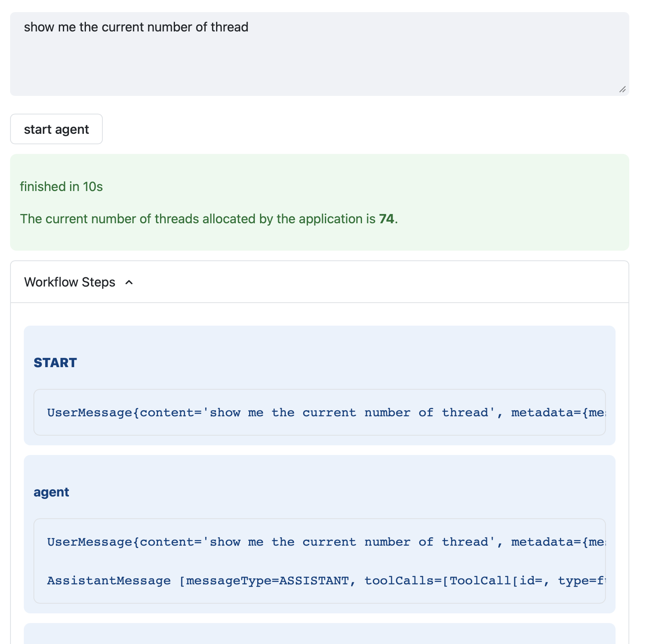Select the agent step heading
Screen dimensions: 645x644
click(x=51, y=492)
